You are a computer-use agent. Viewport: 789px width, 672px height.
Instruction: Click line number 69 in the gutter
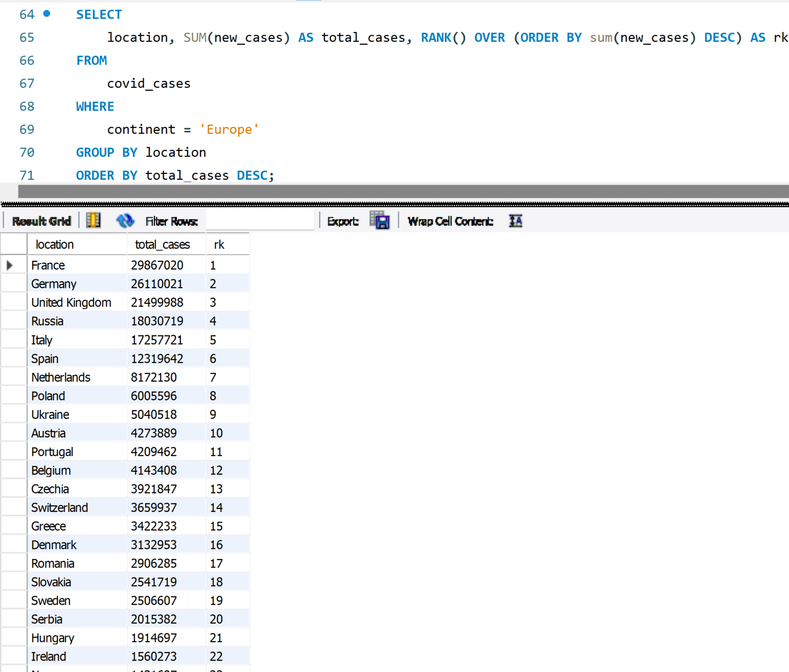pyautogui.click(x=27, y=130)
